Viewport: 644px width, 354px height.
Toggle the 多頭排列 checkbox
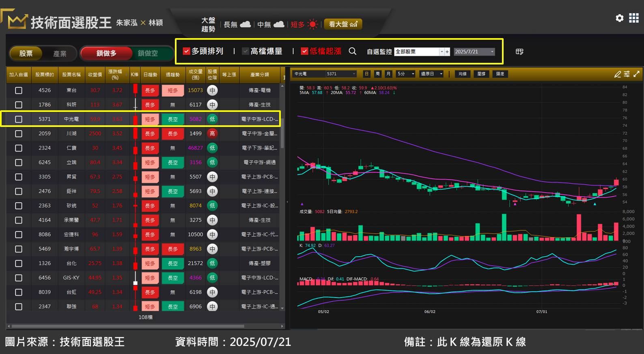pos(187,51)
